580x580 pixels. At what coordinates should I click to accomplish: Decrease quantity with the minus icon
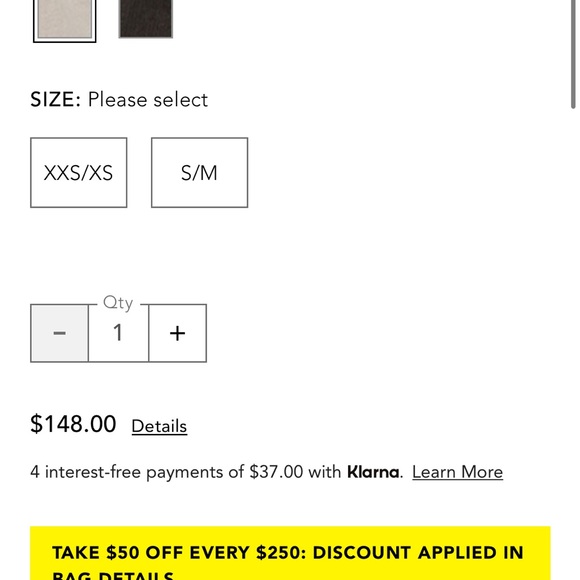60,333
